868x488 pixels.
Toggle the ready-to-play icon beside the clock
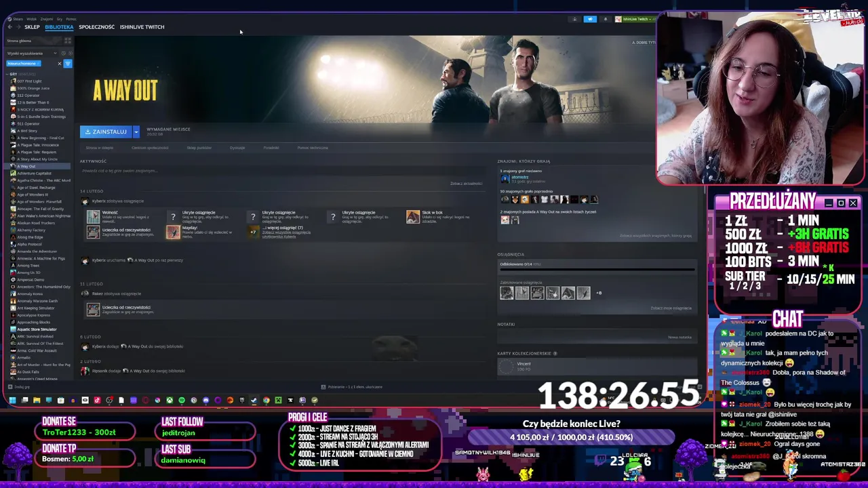tap(70, 53)
